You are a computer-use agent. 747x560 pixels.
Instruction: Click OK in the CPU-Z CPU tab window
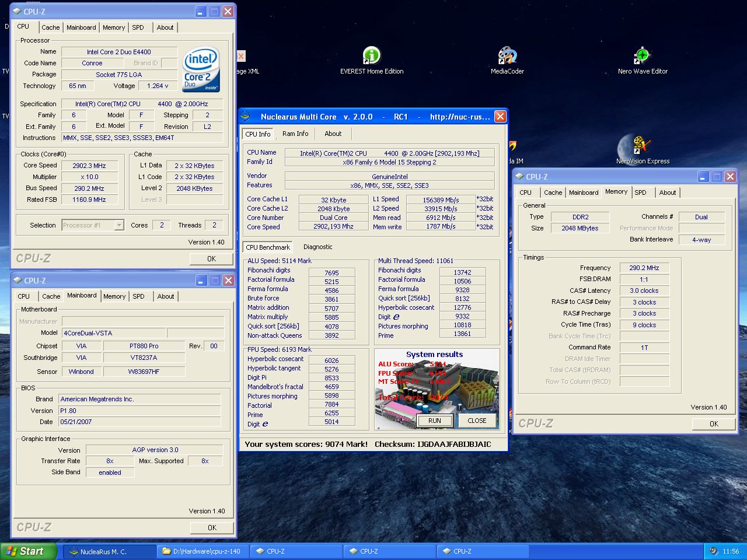tap(211, 258)
